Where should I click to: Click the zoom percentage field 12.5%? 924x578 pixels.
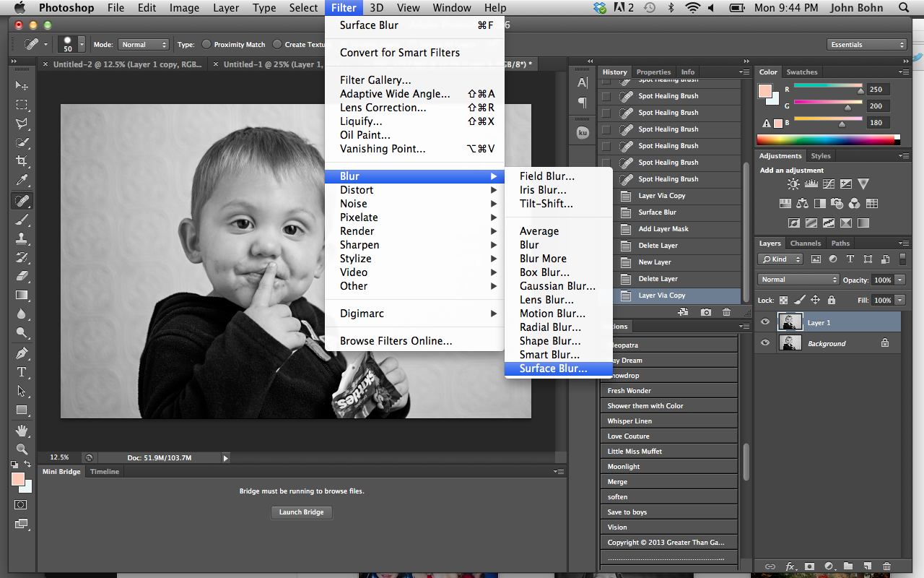coord(59,457)
